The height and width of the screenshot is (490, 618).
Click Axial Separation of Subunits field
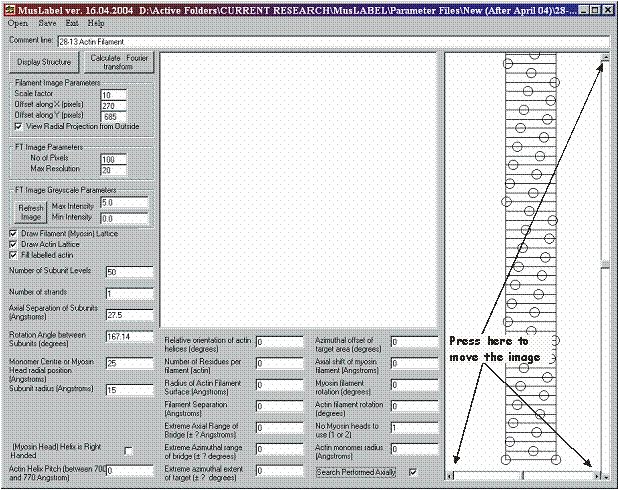click(x=130, y=315)
